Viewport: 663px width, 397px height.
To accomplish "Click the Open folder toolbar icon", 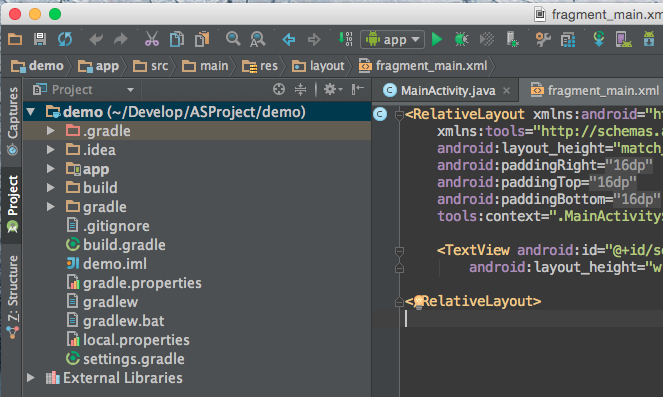I will (15, 39).
